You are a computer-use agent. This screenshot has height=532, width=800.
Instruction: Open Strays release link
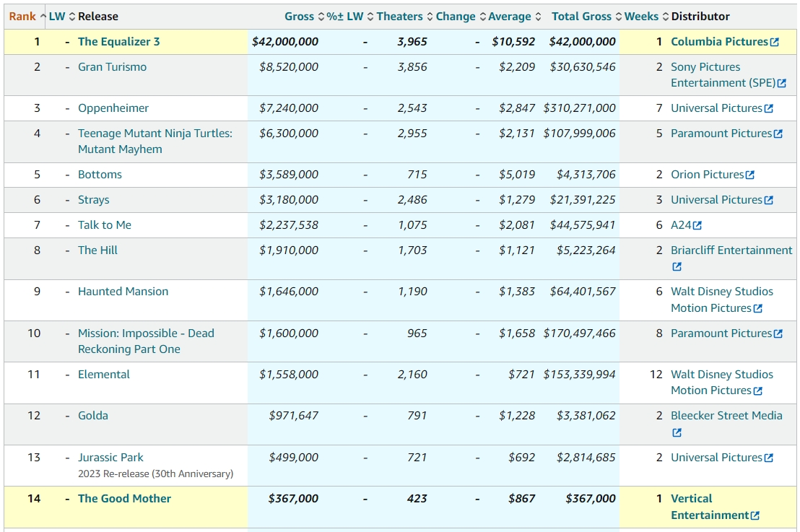click(x=93, y=200)
